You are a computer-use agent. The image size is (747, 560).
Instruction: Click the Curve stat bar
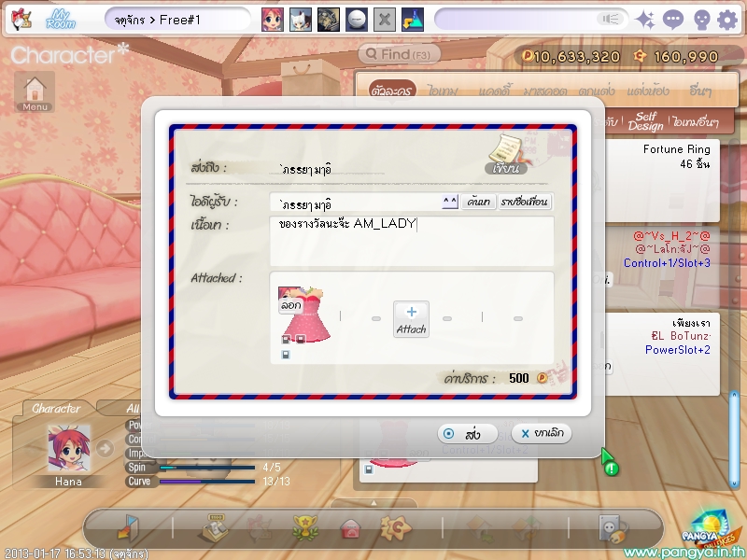(x=206, y=482)
